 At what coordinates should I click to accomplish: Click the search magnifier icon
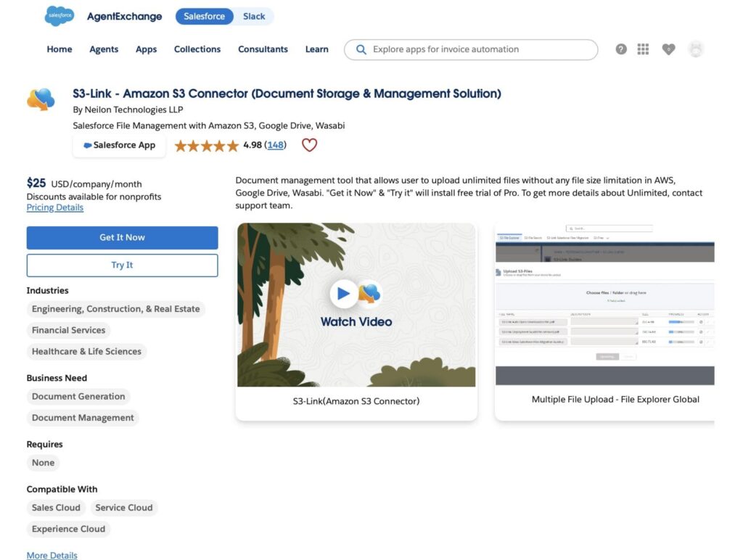pyautogui.click(x=361, y=49)
